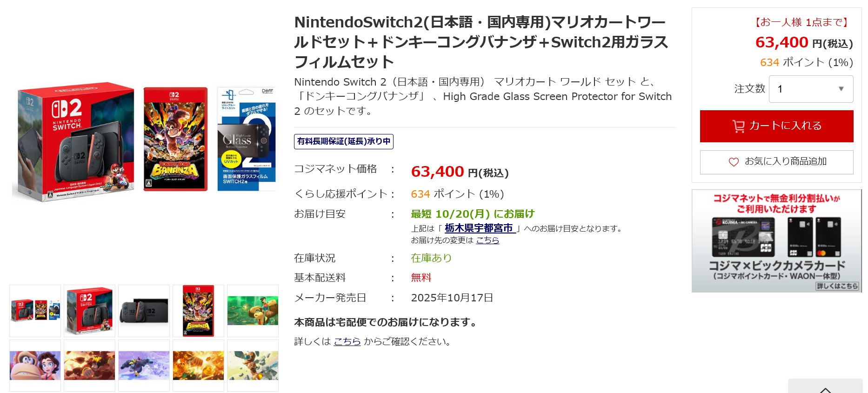Click お気に入り商品追加 button
The image size is (868, 393).
(x=776, y=162)
